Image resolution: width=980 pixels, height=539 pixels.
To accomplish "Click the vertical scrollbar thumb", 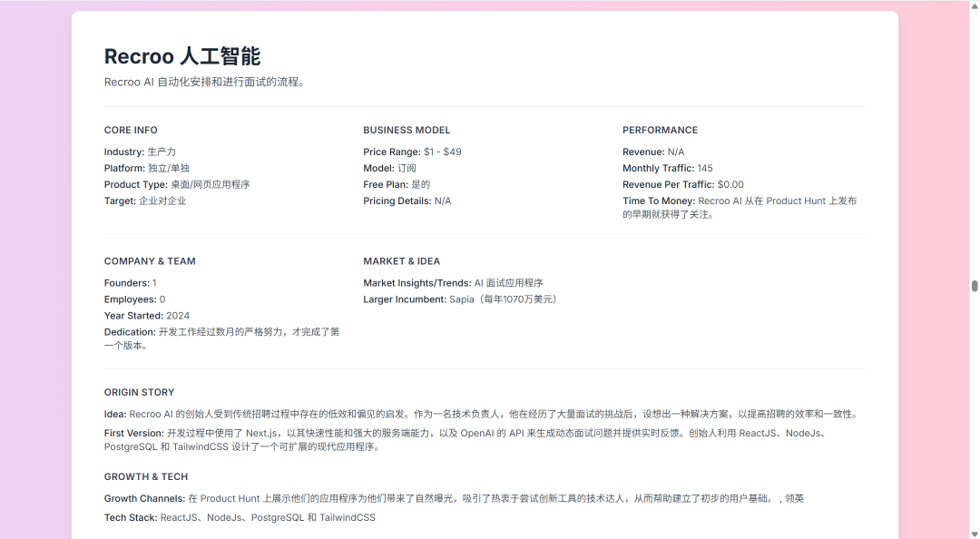I will click(975, 286).
